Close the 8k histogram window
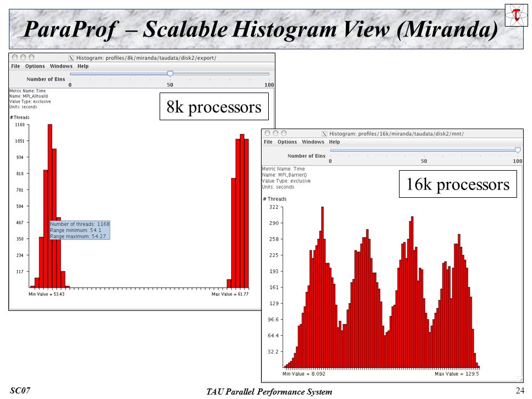Screen dimensions: 532x399 (15, 57)
